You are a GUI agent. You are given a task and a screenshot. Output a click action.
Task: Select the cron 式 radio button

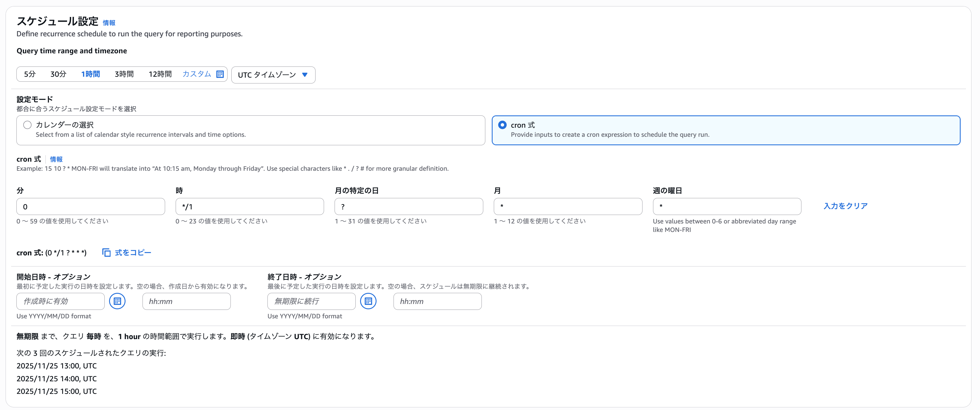pyautogui.click(x=503, y=125)
